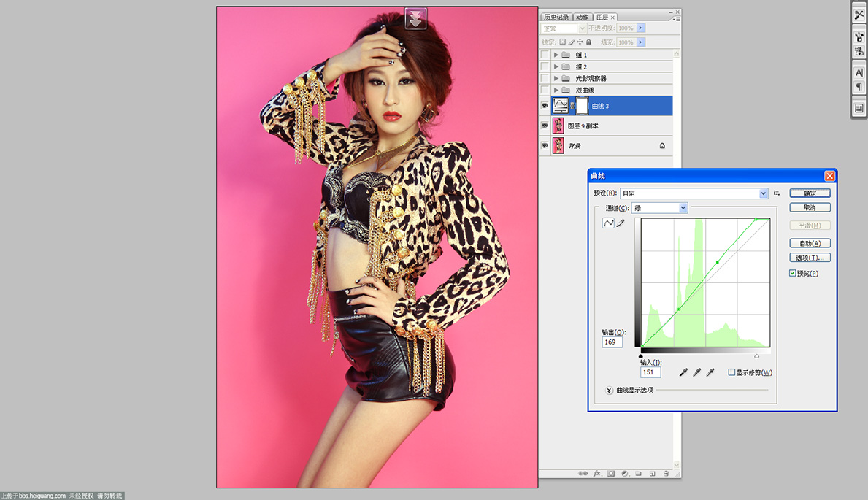Expand the 双曲线 group triangle
Viewport: 868px width, 500px height.
(556, 90)
